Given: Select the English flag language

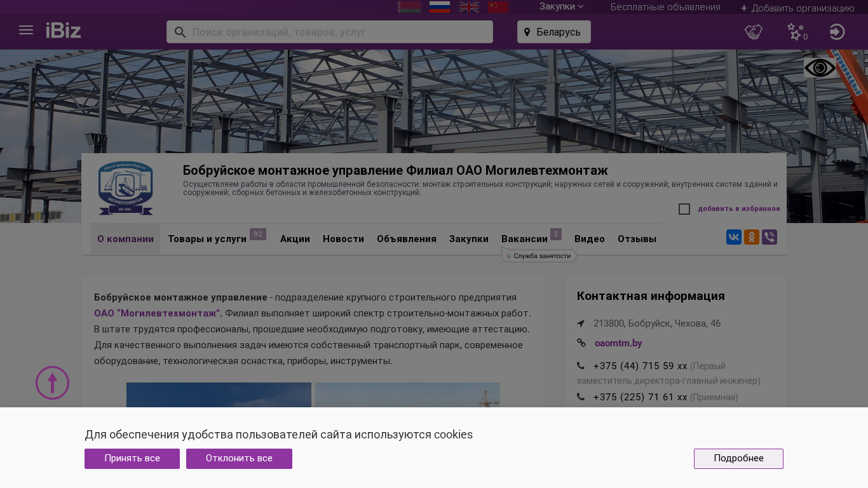Looking at the screenshot, I should click(469, 6).
